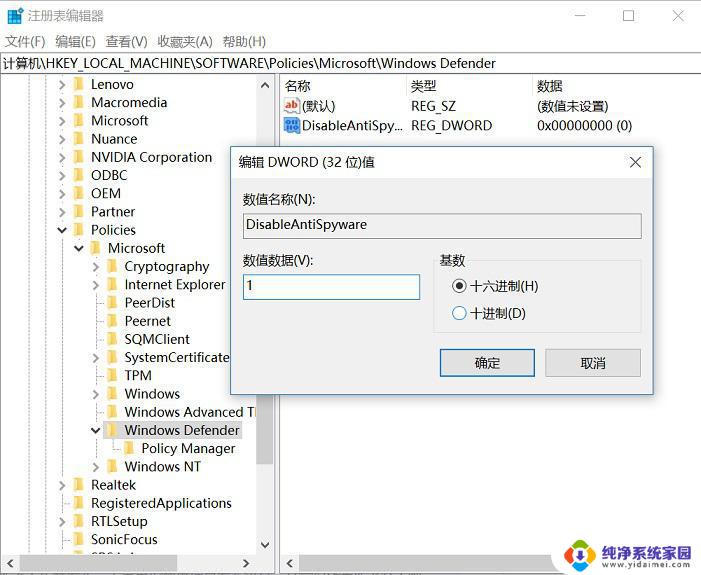Click the Lenovo folder icon

[79, 84]
